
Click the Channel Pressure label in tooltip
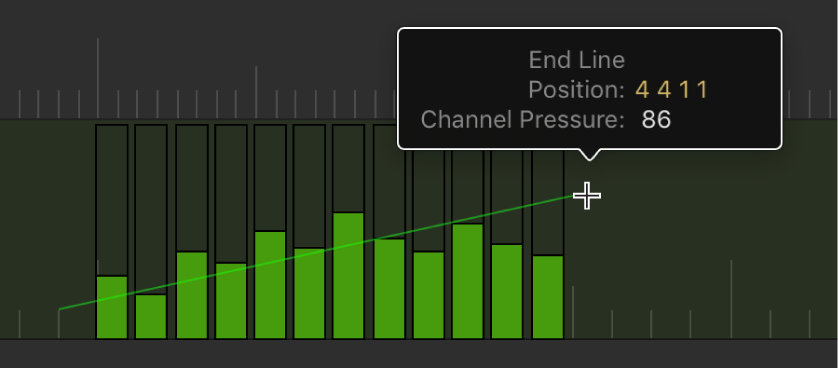pos(523,120)
